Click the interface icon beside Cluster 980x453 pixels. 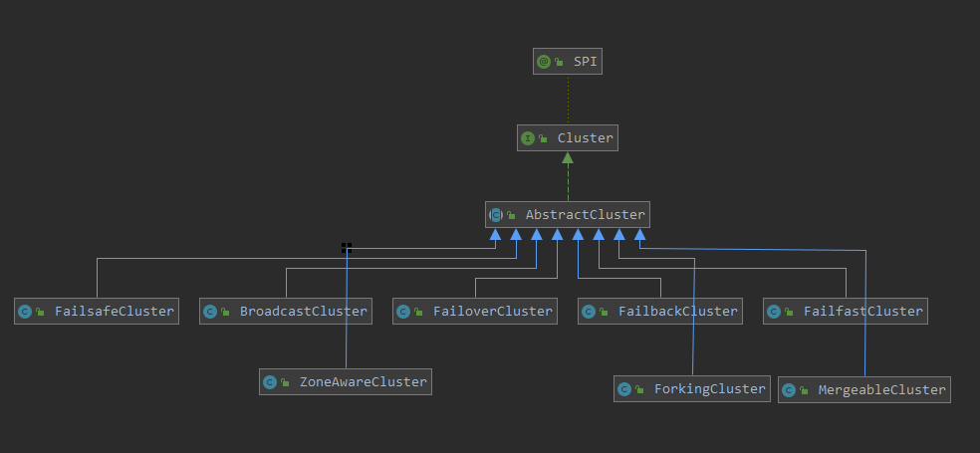coord(528,138)
